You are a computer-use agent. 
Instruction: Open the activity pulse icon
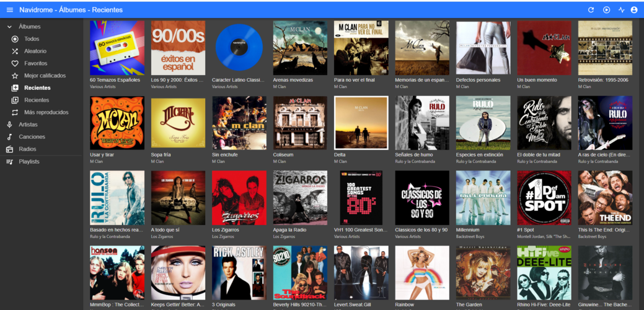621,10
